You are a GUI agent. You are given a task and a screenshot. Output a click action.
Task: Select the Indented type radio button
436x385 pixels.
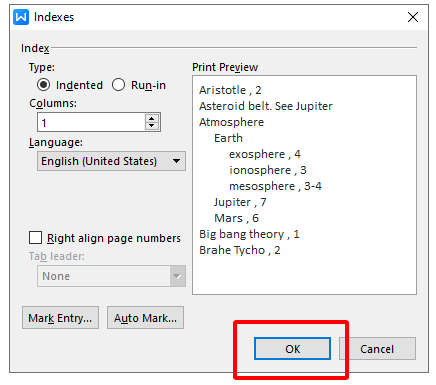(44, 85)
